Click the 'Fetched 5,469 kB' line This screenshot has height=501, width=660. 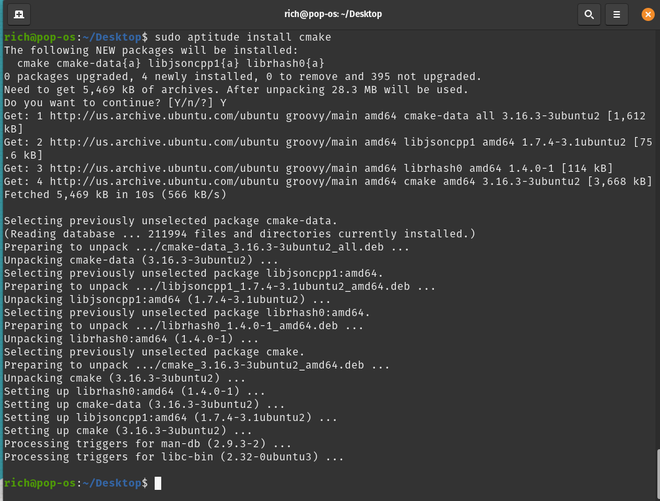115,195
